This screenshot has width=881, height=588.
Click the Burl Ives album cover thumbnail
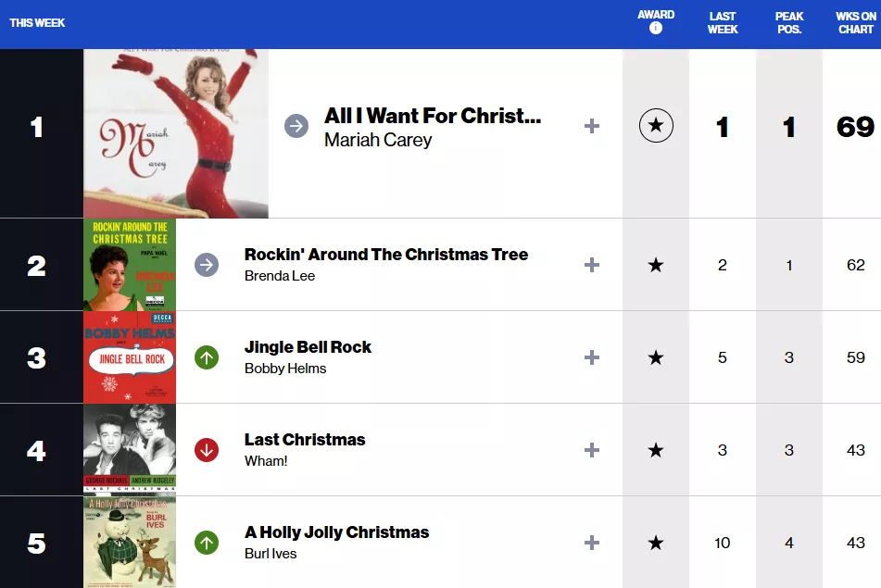pyautogui.click(x=130, y=542)
